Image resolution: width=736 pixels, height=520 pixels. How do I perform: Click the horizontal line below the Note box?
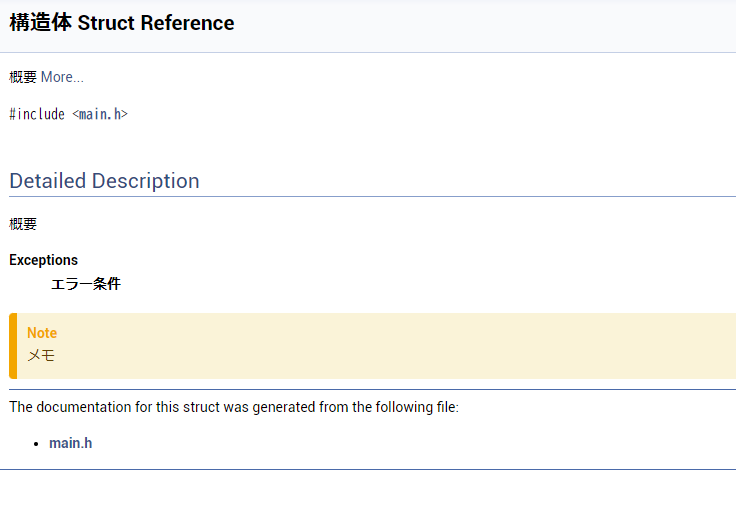point(368,389)
